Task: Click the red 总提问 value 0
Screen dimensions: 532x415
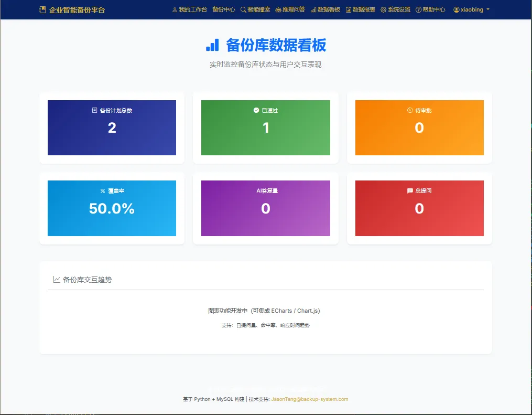Action: (x=419, y=208)
